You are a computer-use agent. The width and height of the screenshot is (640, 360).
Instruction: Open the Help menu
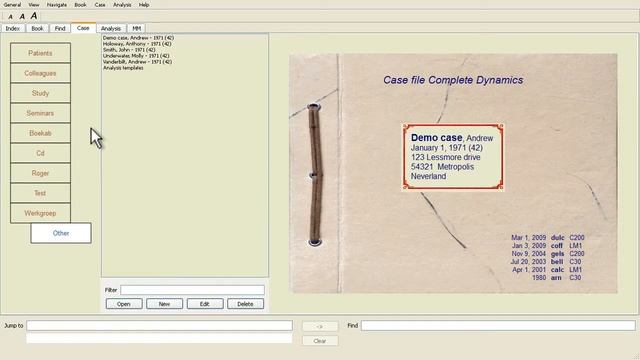tap(144, 5)
